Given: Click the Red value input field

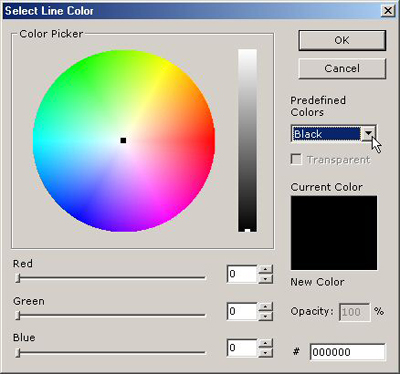Looking at the screenshot, I should click(242, 274).
